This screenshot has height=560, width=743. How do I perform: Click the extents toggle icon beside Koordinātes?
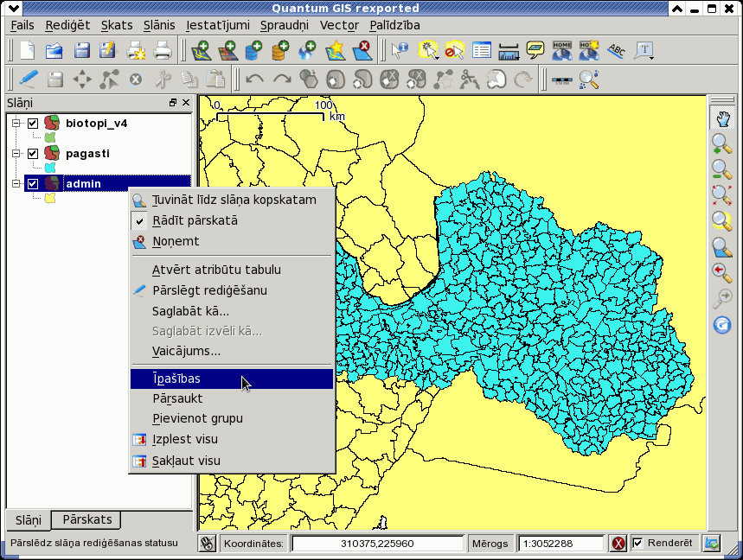207,543
